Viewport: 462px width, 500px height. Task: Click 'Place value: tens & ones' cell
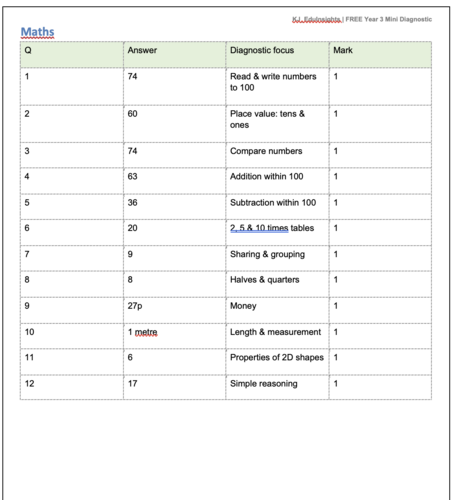pyautogui.click(x=277, y=124)
